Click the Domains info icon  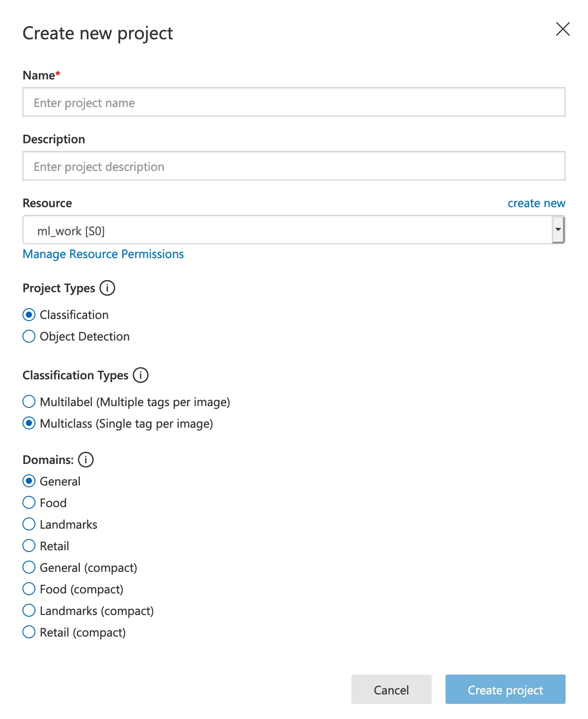pos(85,460)
